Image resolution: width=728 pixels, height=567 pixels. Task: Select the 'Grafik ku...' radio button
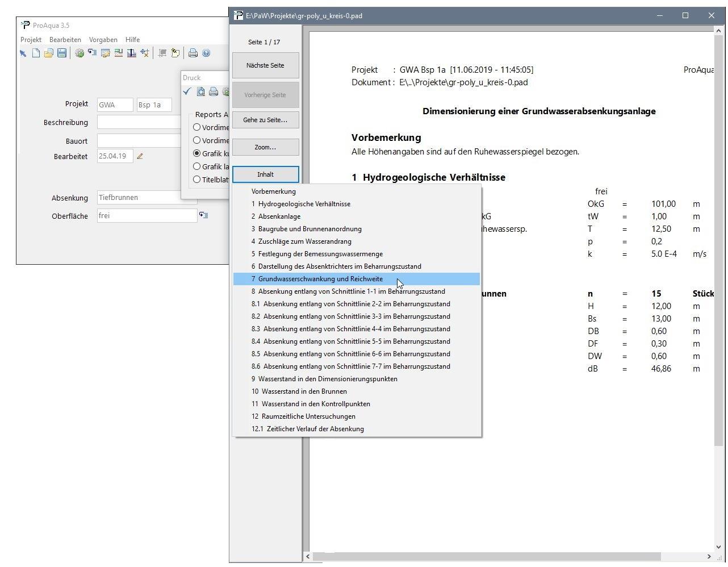click(197, 153)
